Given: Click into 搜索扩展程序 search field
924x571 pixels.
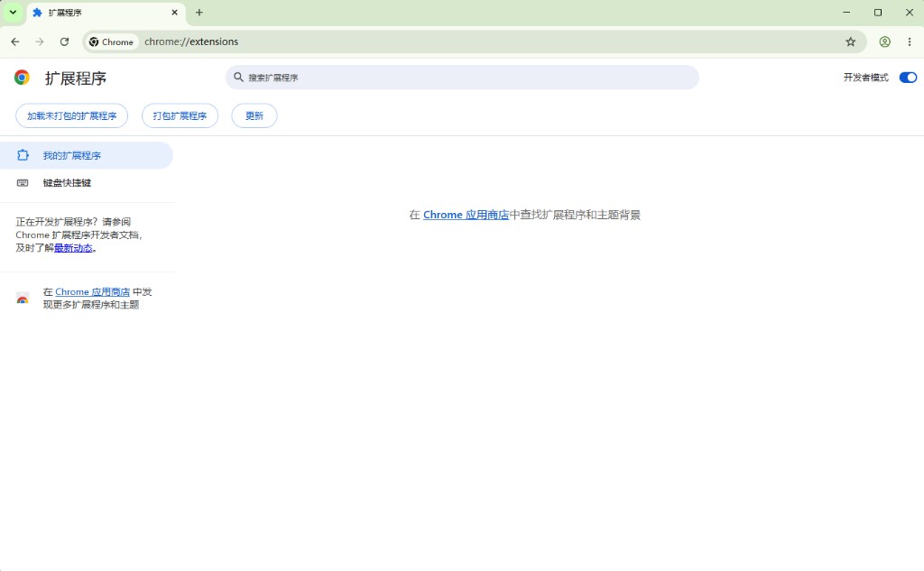Looking at the screenshot, I should [462, 78].
